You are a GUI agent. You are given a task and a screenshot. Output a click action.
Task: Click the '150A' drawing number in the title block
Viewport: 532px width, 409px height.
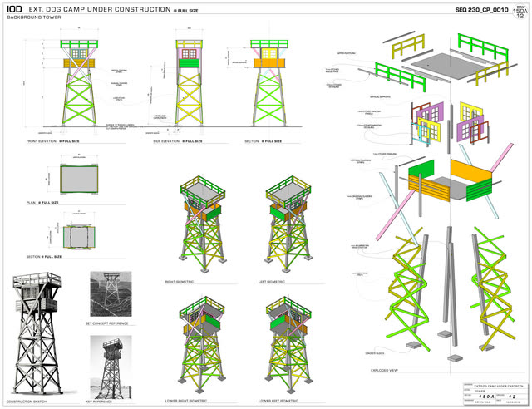pyautogui.click(x=486, y=397)
